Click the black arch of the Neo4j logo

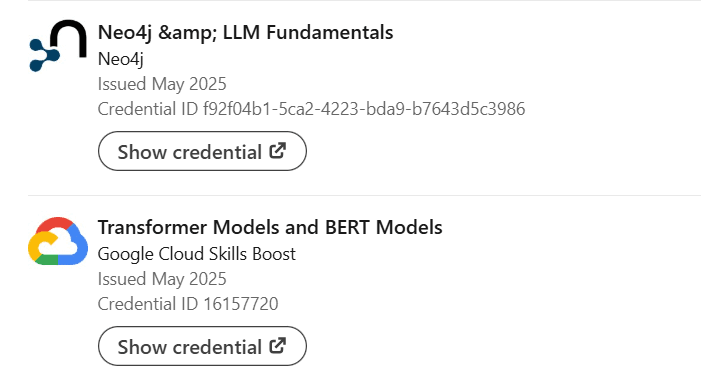point(68,38)
